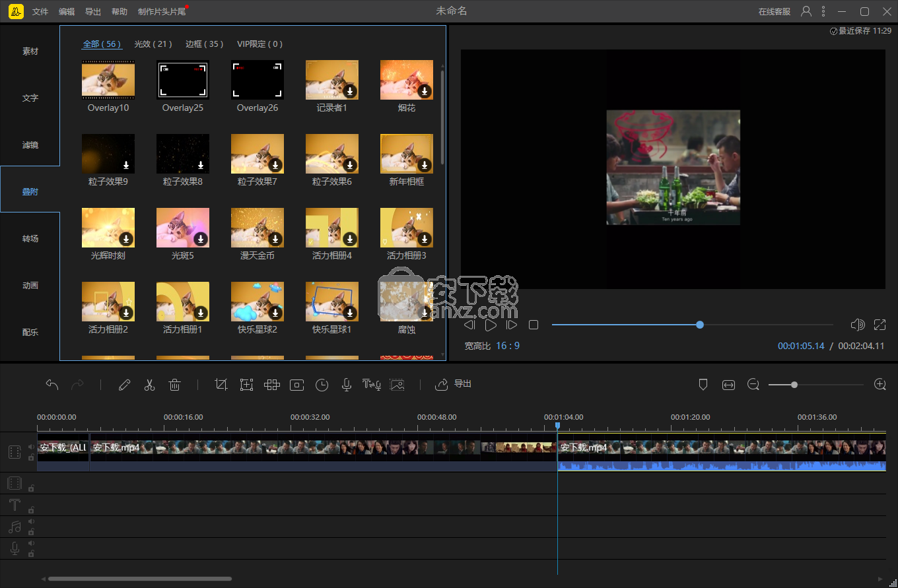Switch to the 滤镜 side tab
The width and height of the screenshot is (898, 588).
click(x=30, y=145)
